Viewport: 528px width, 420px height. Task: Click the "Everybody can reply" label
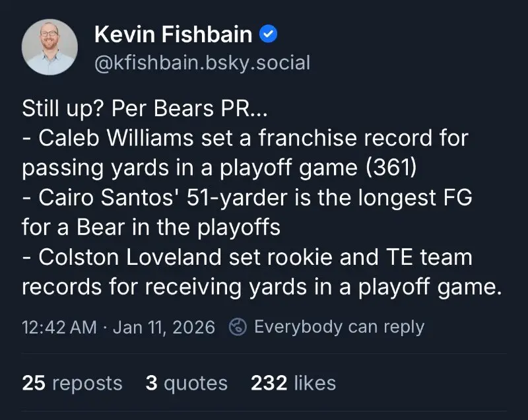(339, 327)
